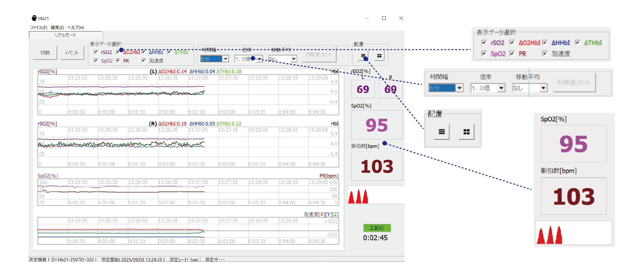Click list layout icon in enlarged 配置 callout
644x273 pixels.
(442, 132)
